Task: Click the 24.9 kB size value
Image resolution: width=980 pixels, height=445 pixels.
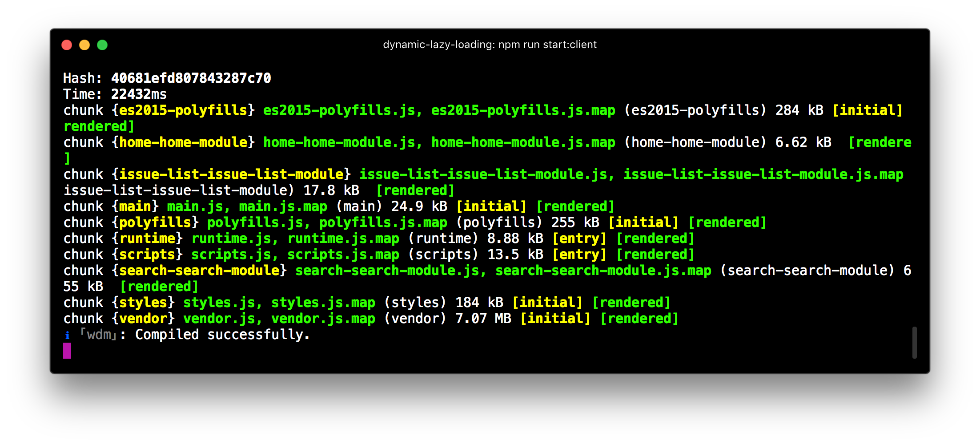Action: [x=419, y=206]
